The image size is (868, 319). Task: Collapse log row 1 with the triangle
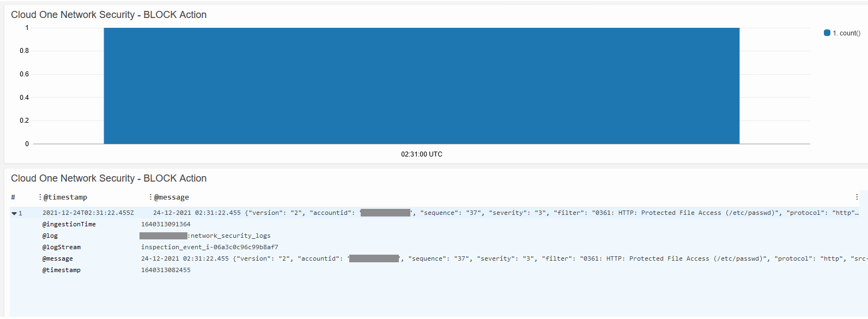click(14, 213)
